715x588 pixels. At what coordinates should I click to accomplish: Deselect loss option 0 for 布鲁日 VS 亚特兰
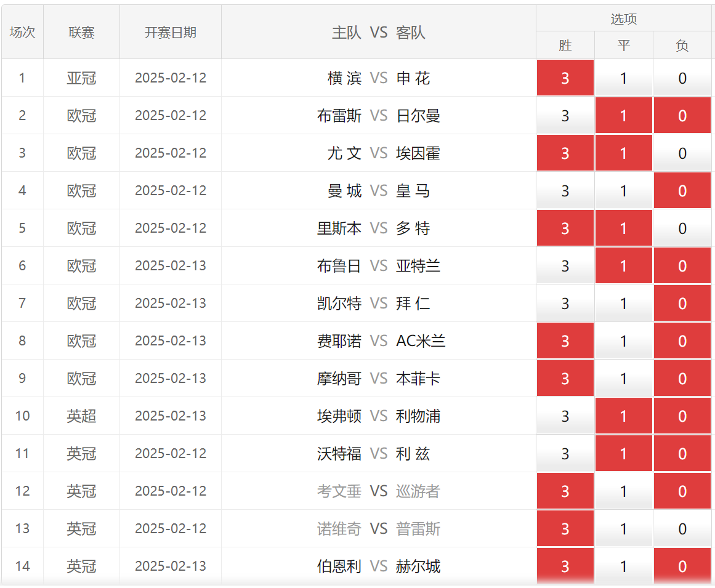coord(682,266)
